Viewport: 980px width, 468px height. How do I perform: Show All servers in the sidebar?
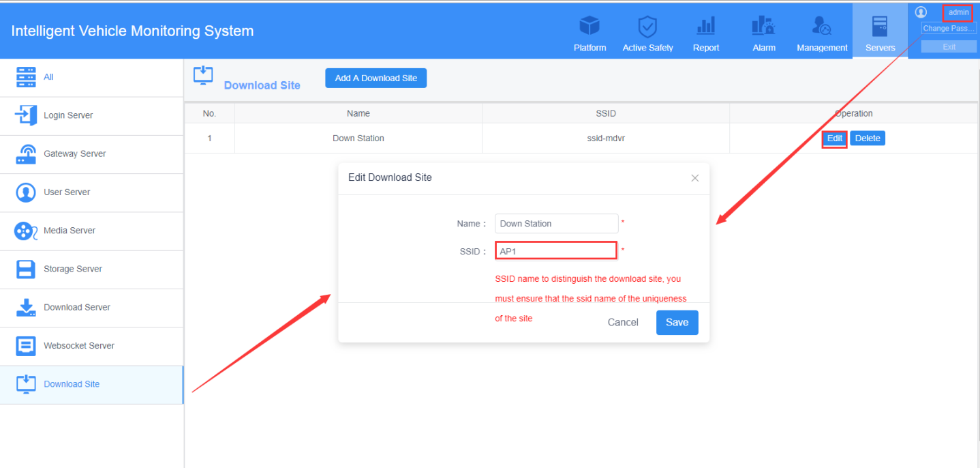(91, 77)
